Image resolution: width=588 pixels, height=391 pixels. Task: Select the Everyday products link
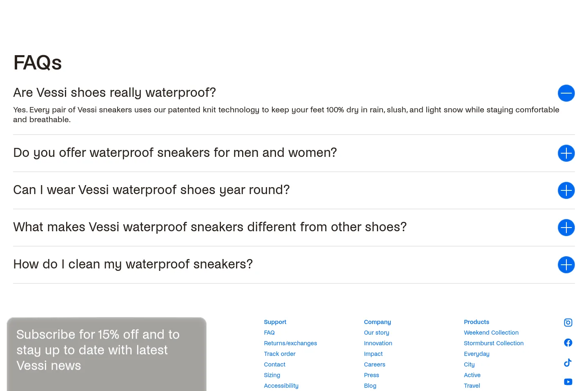click(x=477, y=354)
